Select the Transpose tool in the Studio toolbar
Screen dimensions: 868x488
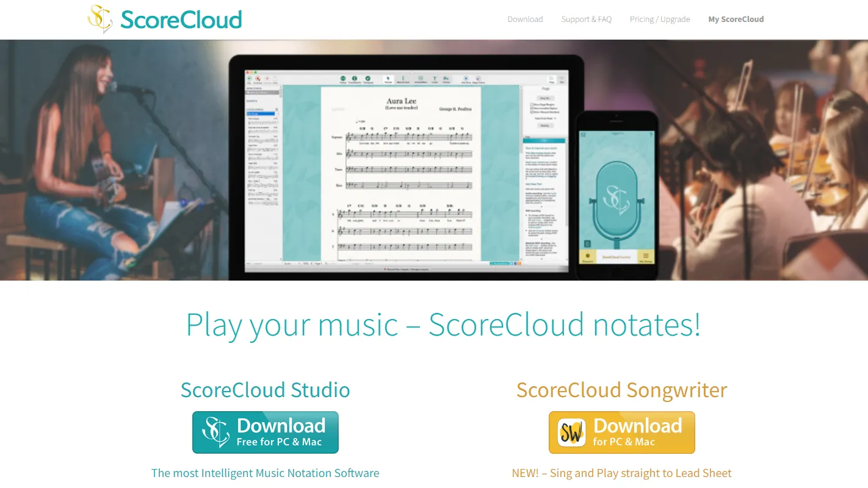point(367,78)
